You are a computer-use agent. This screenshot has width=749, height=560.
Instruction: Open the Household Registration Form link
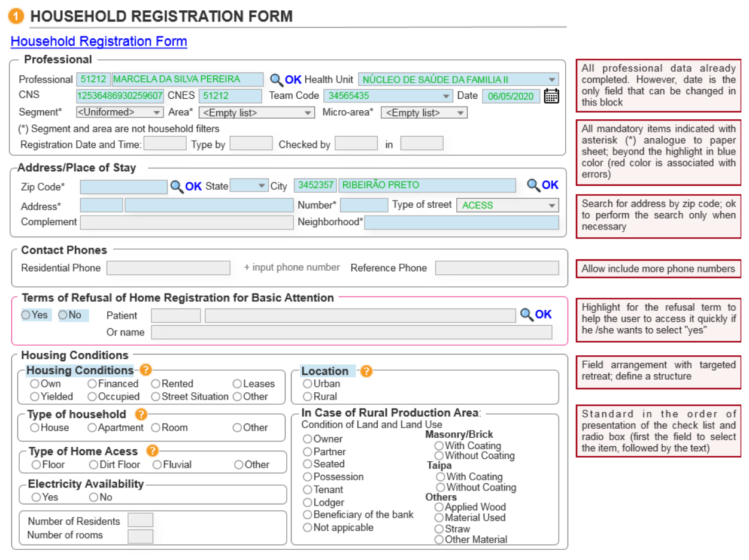point(99,41)
